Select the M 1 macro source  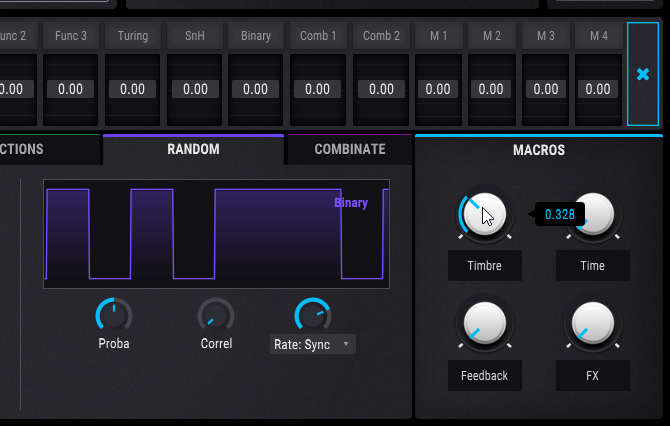(x=438, y=35)
